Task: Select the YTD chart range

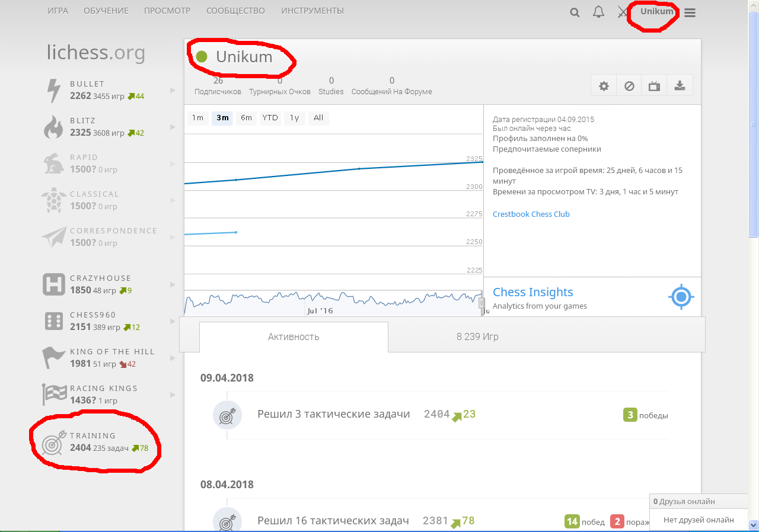Action: pyautogui.click(x=270, y=118)
